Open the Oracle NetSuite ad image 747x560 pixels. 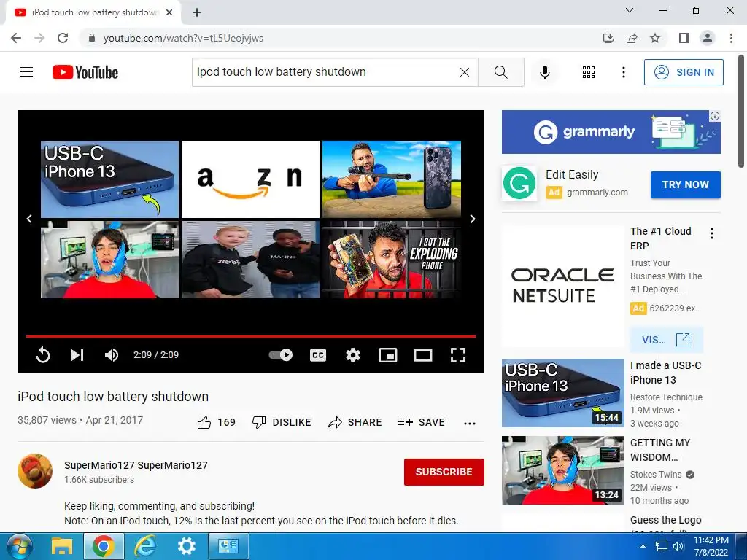[x=563, y=286]
